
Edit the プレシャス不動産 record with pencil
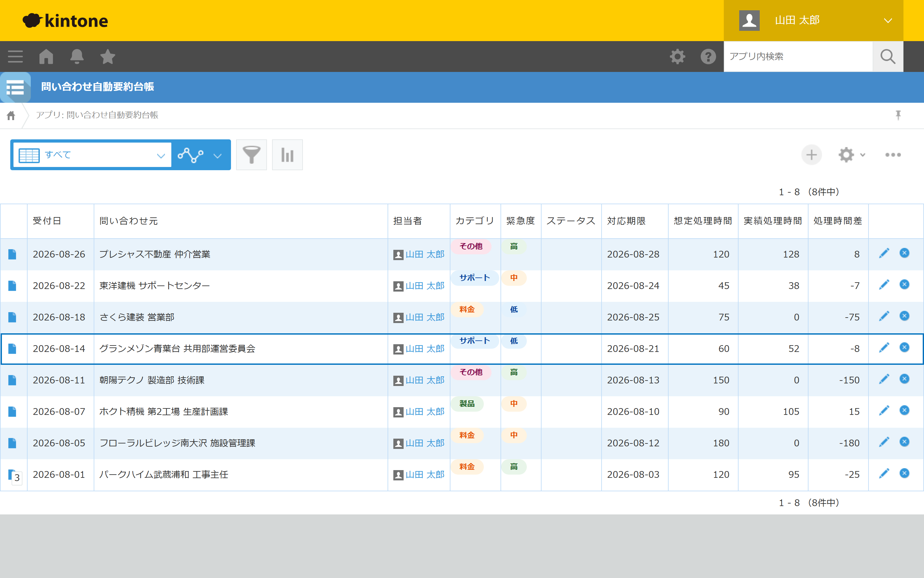(x=884, y=253)
